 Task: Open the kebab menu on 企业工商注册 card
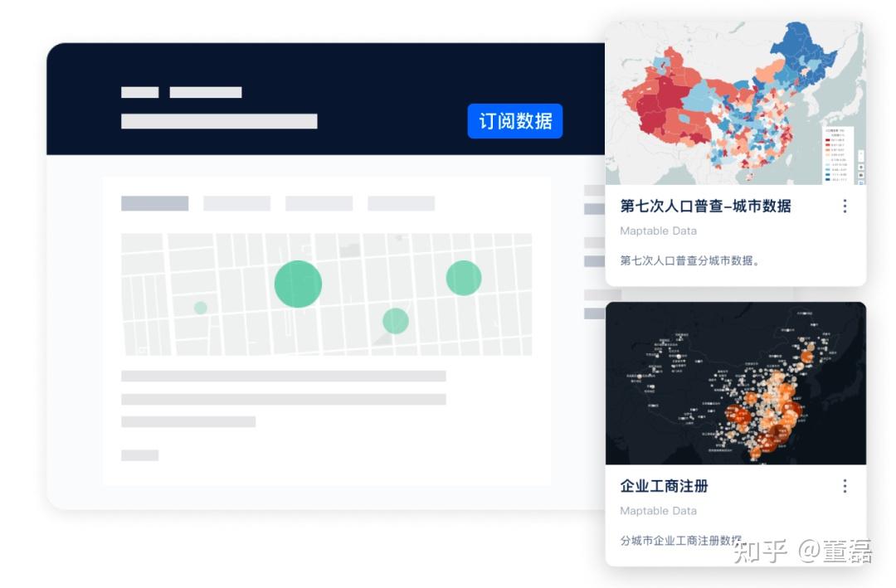coord(845,486)
